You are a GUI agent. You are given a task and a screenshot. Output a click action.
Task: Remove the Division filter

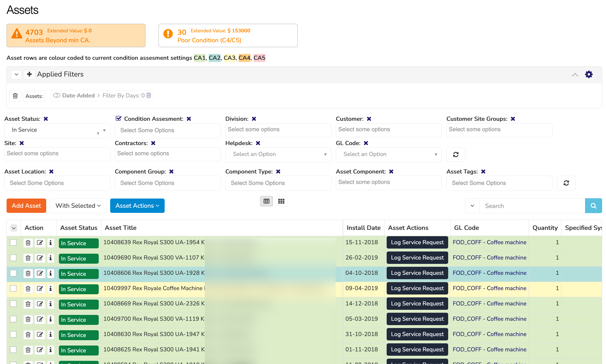(254, 119)
